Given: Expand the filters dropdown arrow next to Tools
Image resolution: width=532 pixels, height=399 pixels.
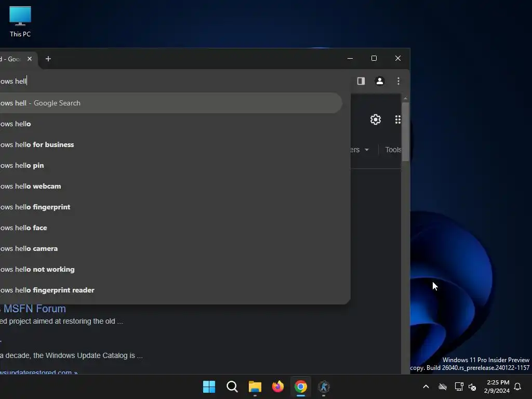Looking at the screenshot, I should click(x=367, y=150).
